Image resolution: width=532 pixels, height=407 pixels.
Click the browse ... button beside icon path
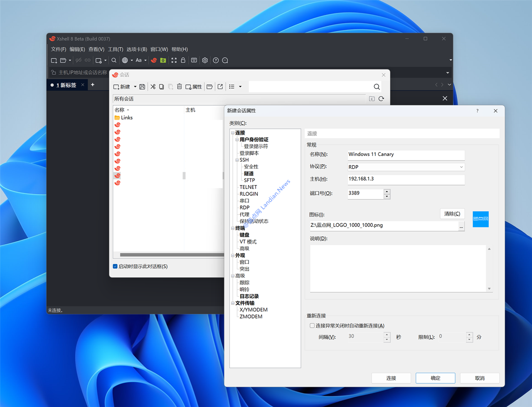[x=461, y=227]
